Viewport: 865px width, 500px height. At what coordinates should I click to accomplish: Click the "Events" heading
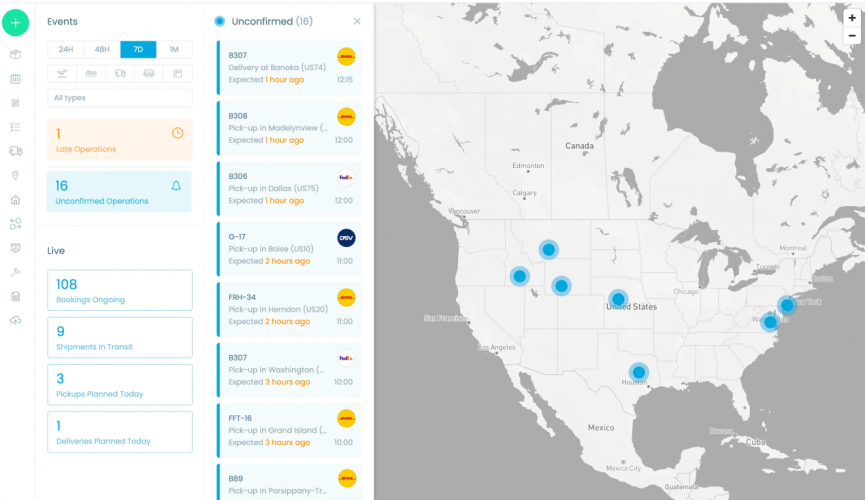click(x=62, y=22)
